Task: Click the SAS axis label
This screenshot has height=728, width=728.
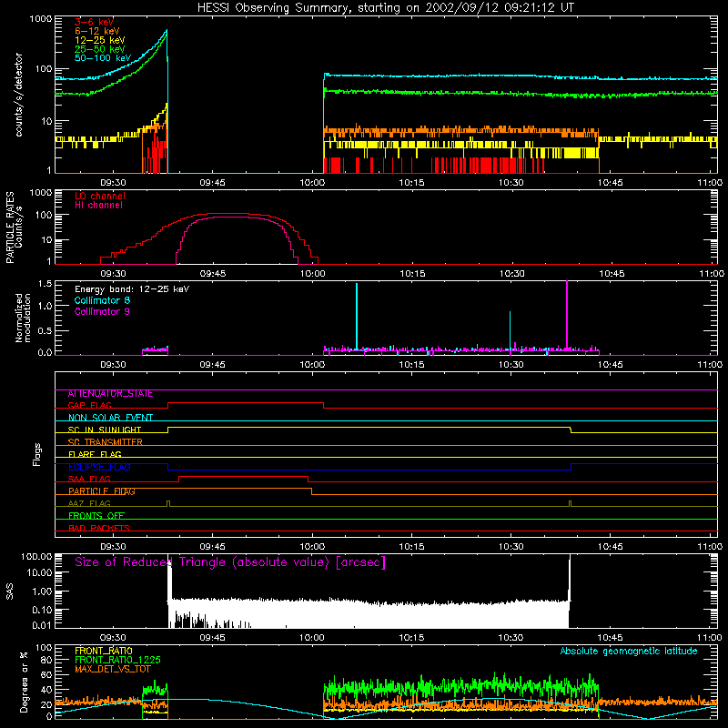Action: pos(10,591)
